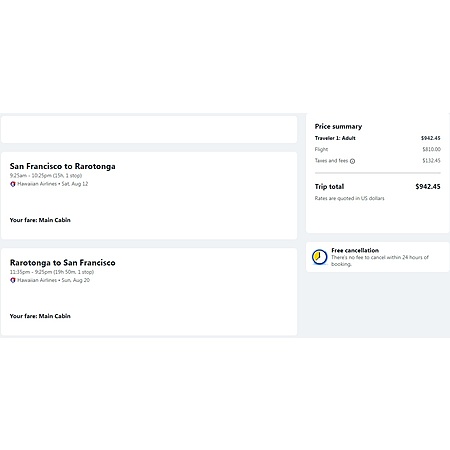The height and width of the screenshot is (450, 450).
Task: Open the Rarotonga to San Francisco flight heading
Action: click(x=63, y=262)
